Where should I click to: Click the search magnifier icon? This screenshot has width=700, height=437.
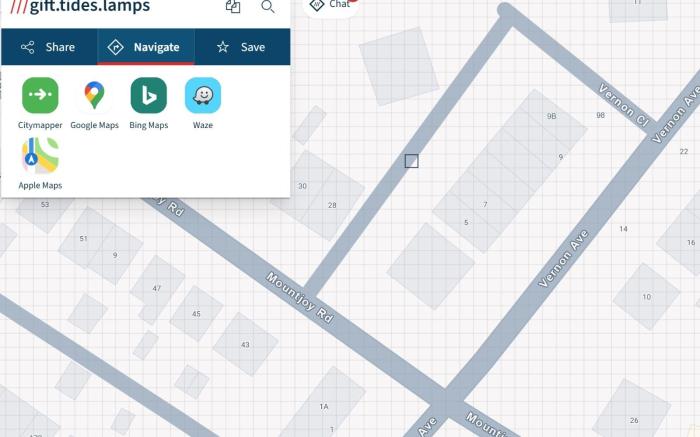(268, 6)
